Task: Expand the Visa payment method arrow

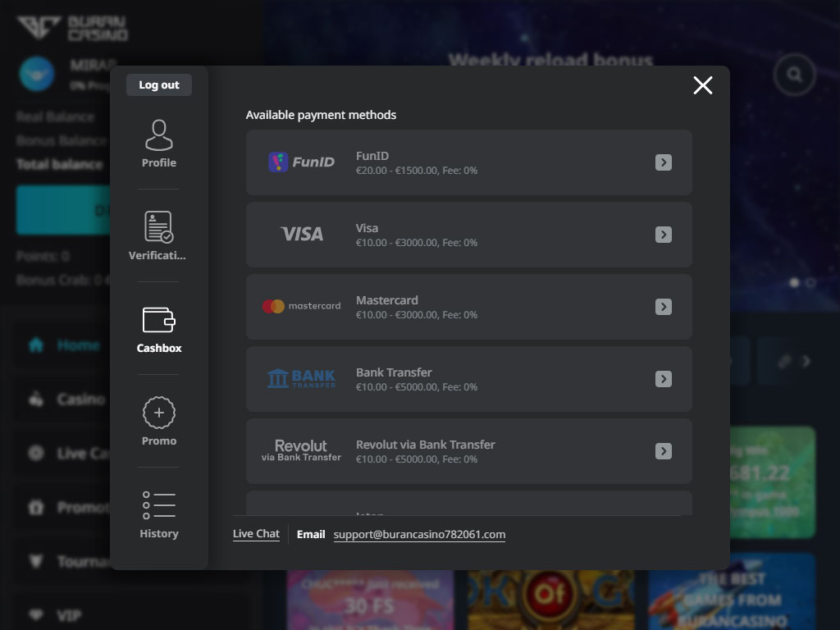Action: point(663,235)
